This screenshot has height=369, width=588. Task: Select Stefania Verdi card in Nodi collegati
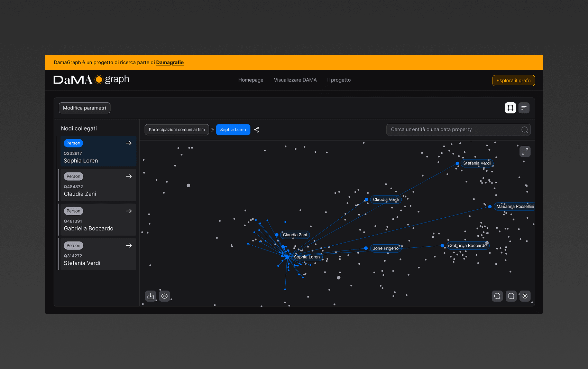click(x=98, y=254)
